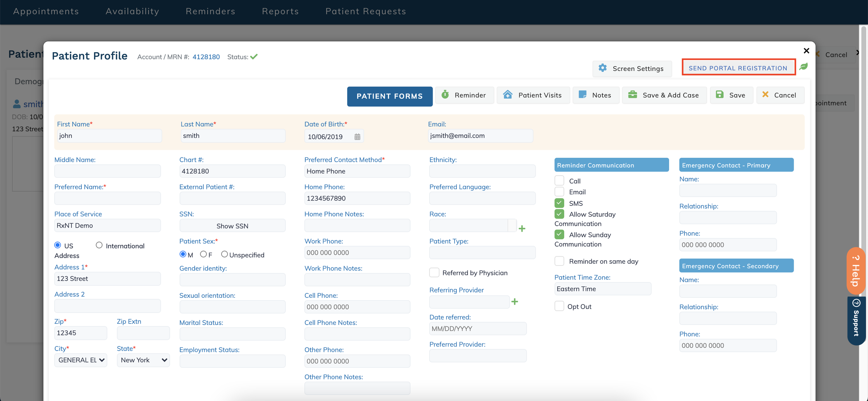Open the State dropdown showing New York

coord(143,360)
